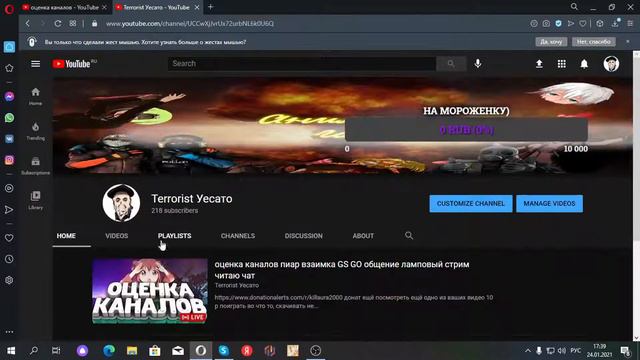
Task: Open Trending in the YouTube sidebar
Action: pyautogui.click(x=36, y=131)
